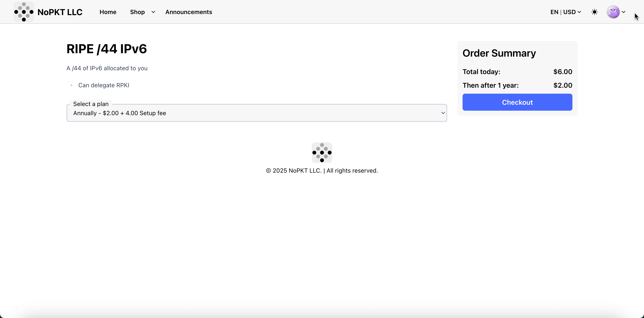This screenshot has width=644, height=318.
Task: Click the Total today $6.00 amount
Action: pos(562,72)
